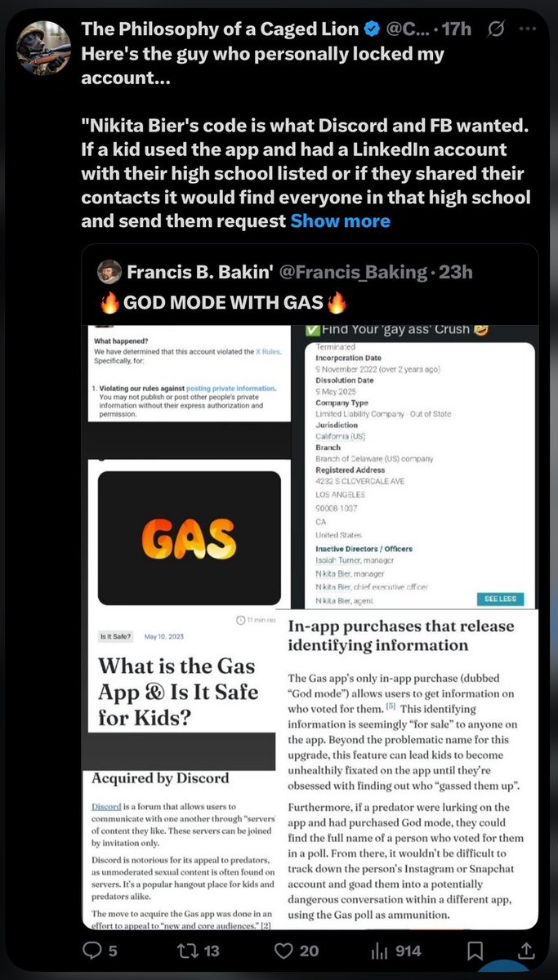This screenshot has height=980, width=558.
Task: Open The Philosophy of a Caged Lion profile
Action: point(220,29)
